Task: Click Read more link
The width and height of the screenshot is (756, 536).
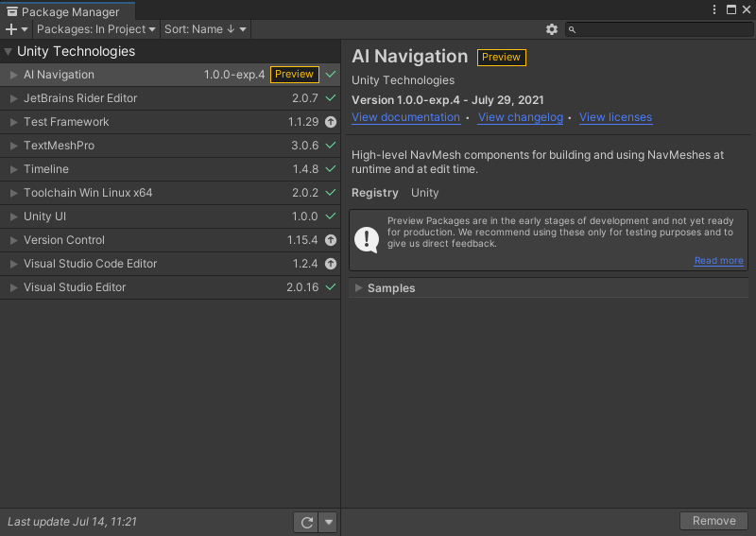Action: pos(718,261)
